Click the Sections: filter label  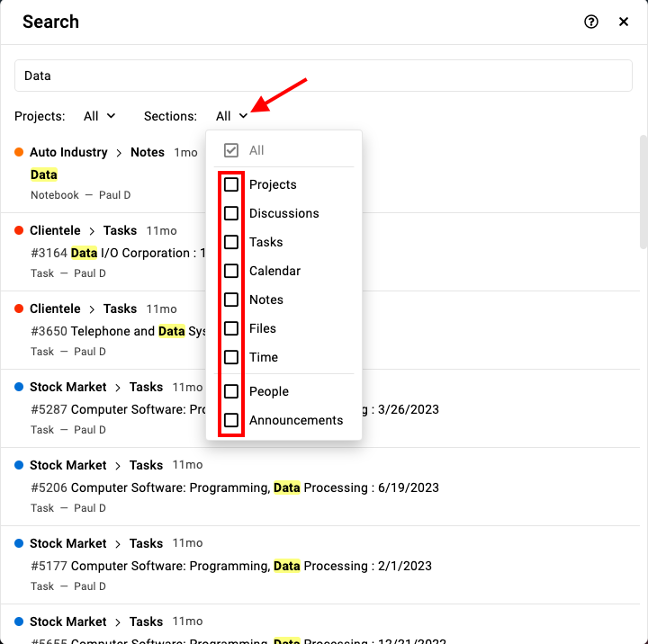[170, 116]
